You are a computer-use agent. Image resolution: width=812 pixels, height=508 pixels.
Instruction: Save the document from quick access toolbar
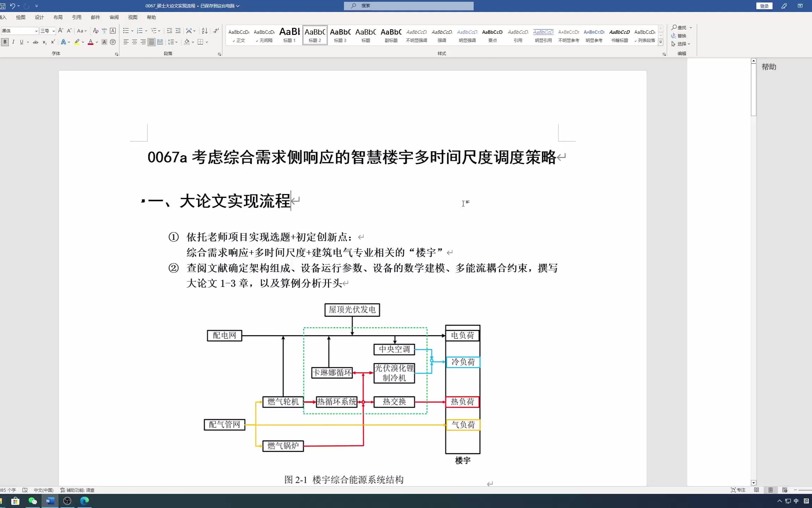(x=2, y=6)
